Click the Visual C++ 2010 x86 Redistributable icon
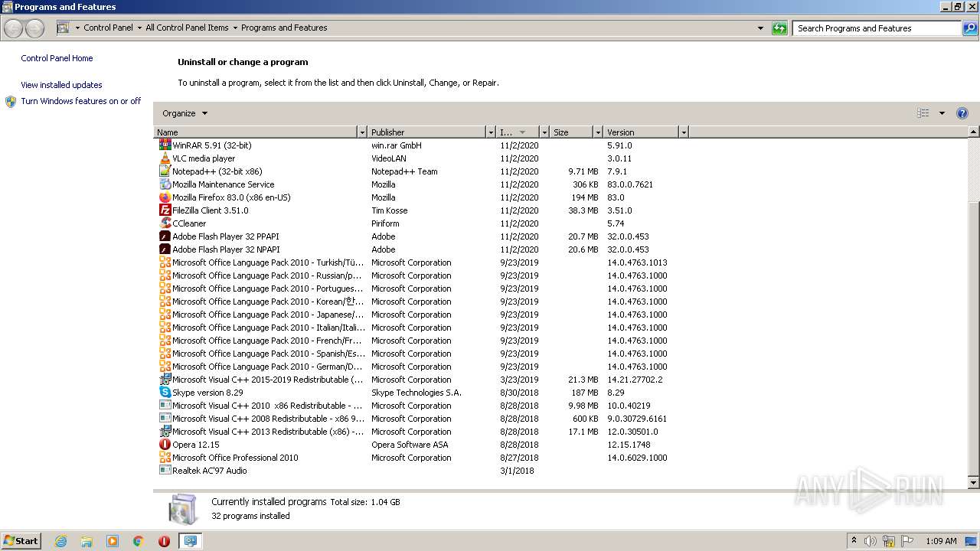This screenshot has width=980, height=551. pyautogui.click(x=165, y=405)
